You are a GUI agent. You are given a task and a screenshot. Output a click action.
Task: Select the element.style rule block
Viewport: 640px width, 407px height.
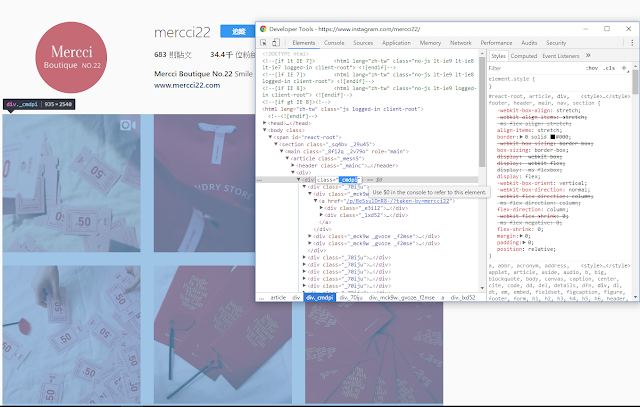pyautogui.click(x=559, y=82)
